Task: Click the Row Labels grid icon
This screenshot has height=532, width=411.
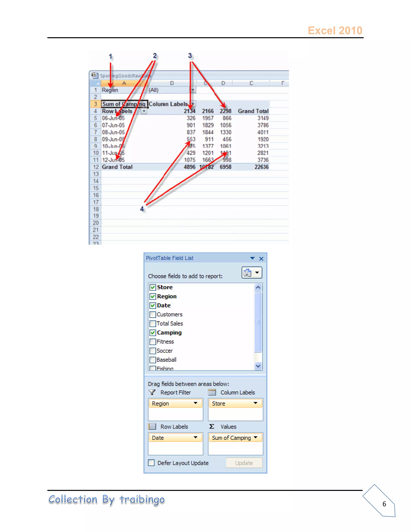Action: [152, 427]
